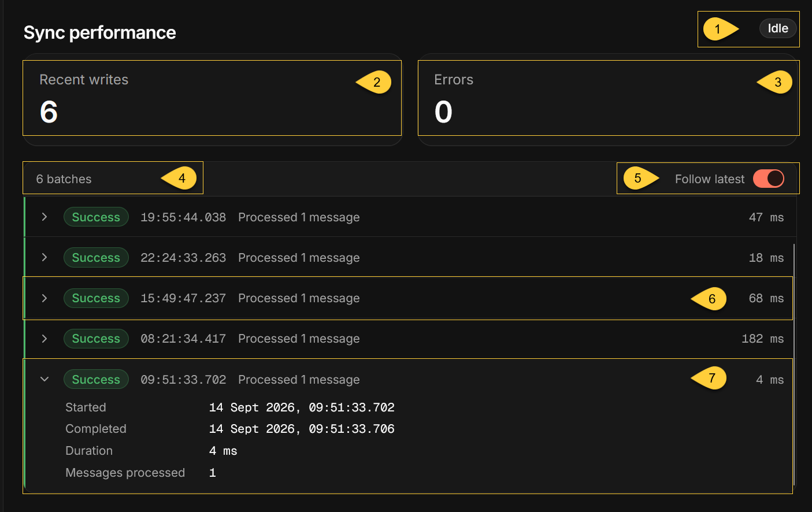Click the Success badge for 22:24:33.263
Image resolution: width=812 pixels, height=512 pixels.
96,257
